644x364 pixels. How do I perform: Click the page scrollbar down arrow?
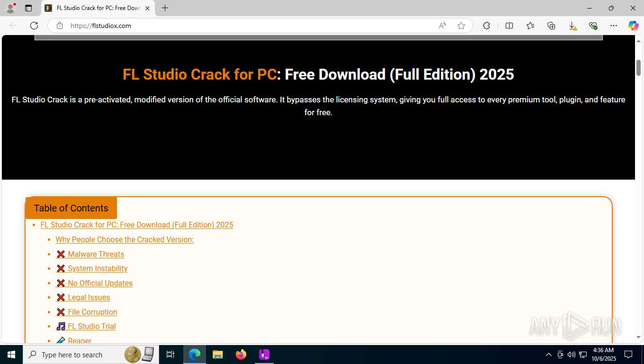638,337
